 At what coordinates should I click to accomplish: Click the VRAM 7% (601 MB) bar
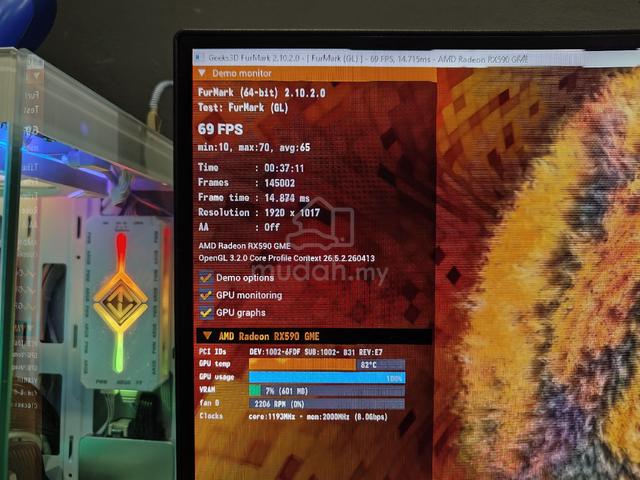pyautogui.click(x=327, y=391)
